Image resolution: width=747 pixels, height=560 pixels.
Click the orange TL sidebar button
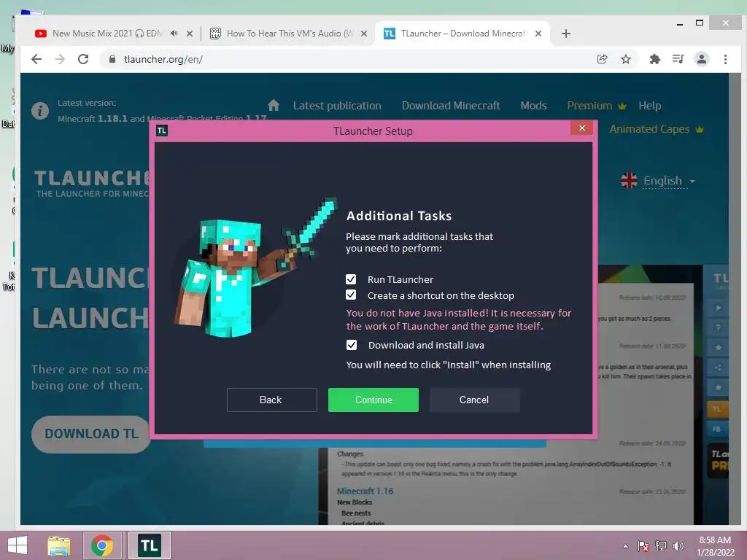(x=717, y=409)
